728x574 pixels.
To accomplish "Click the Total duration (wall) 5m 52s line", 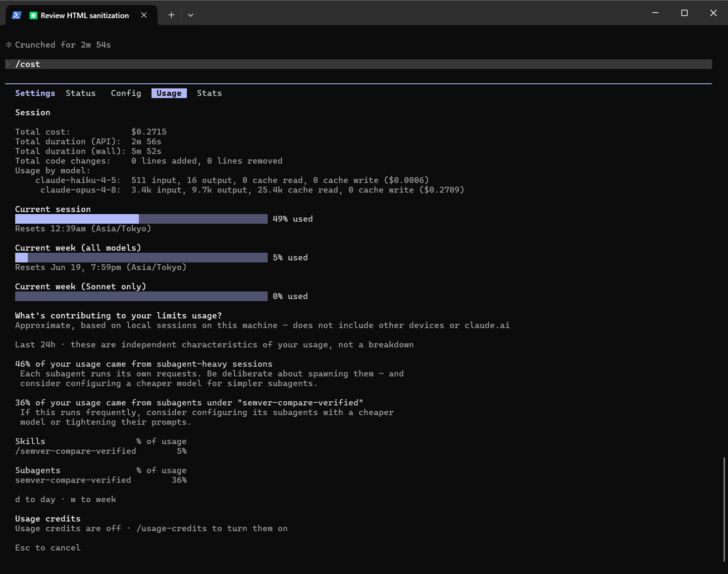I will 88,151.
